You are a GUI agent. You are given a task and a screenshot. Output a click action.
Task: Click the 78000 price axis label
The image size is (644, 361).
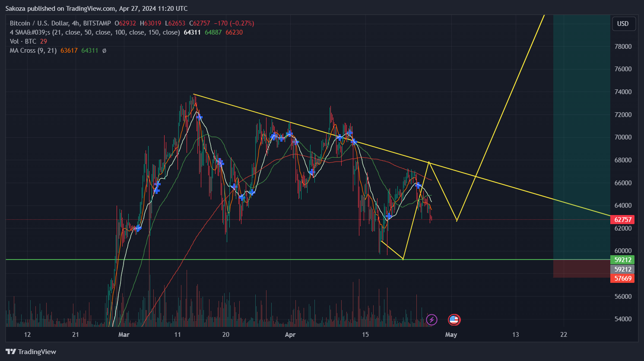623,46
